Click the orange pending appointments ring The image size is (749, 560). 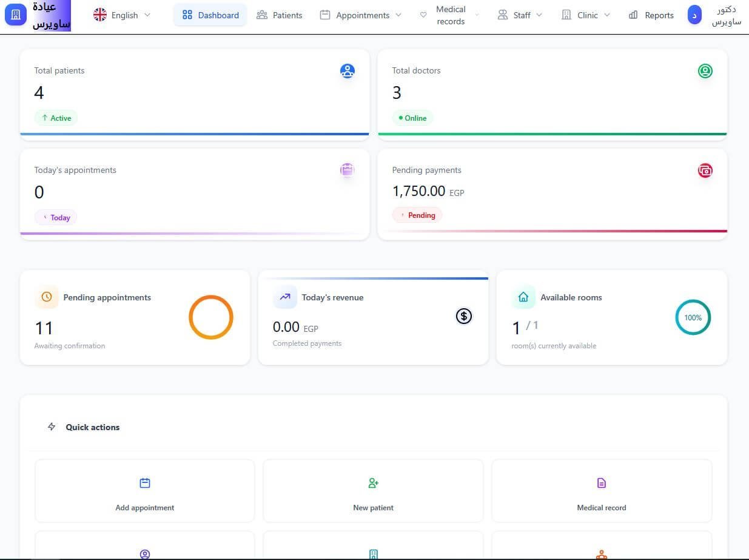point(211,317)
